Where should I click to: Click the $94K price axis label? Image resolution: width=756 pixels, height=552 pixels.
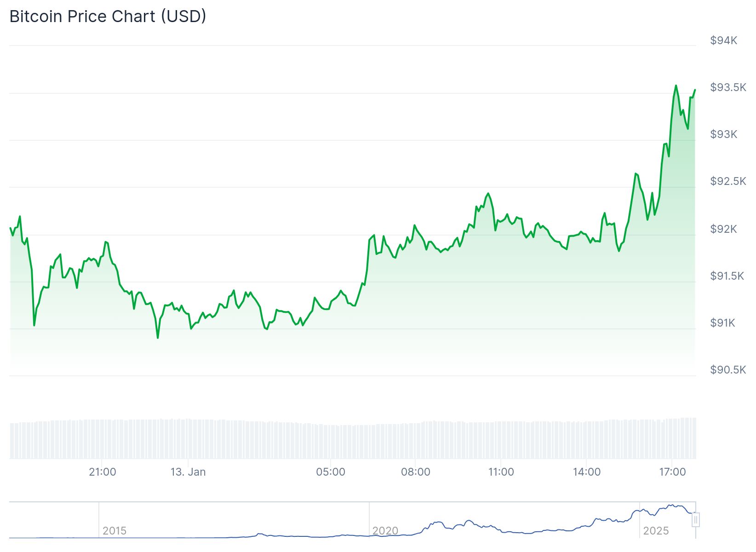point(723,40)
